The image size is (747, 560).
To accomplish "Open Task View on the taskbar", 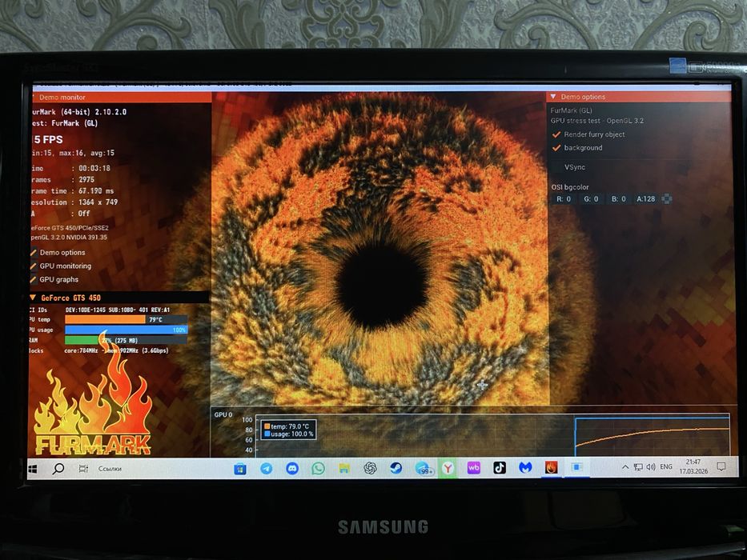I will pyautogui.click(x=83, y=469).
